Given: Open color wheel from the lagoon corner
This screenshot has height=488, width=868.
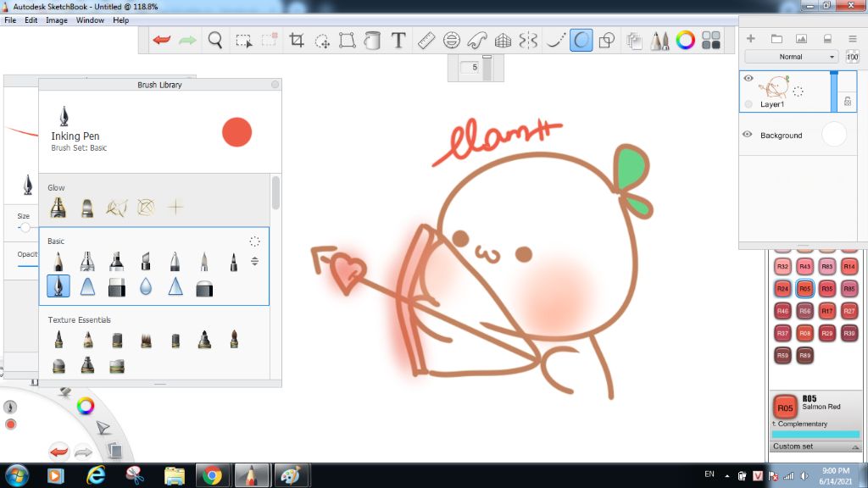Looking at the screenshot, I should [x=86, y=406].
